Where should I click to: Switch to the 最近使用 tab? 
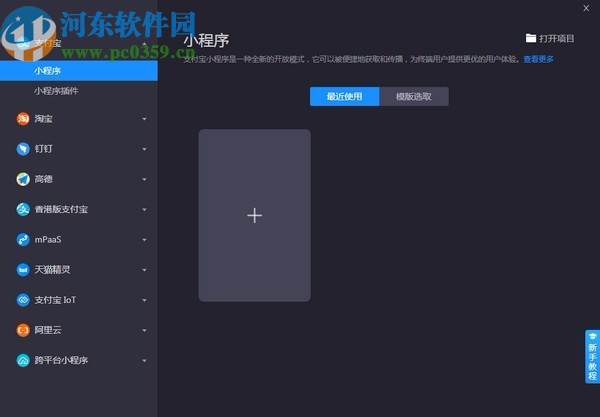pyautogui.click(x=344, y=96)
